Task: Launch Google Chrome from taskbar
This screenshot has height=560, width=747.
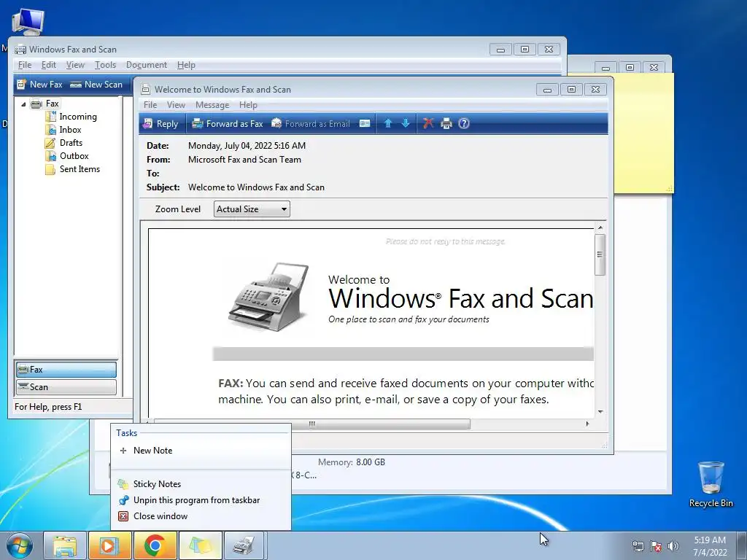Action: [x=155, y=545]
